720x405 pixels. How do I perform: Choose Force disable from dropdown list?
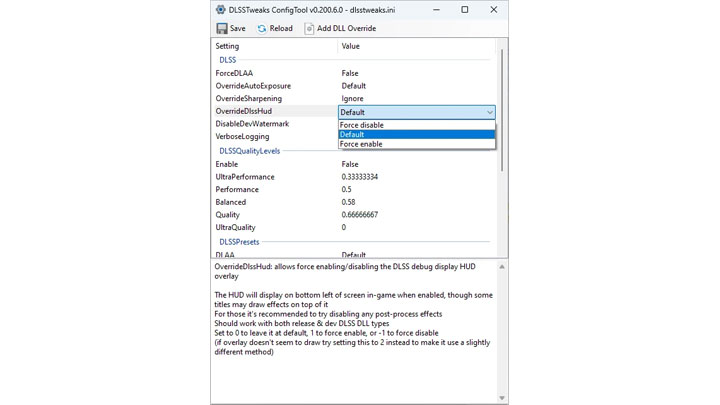(416, 125)
